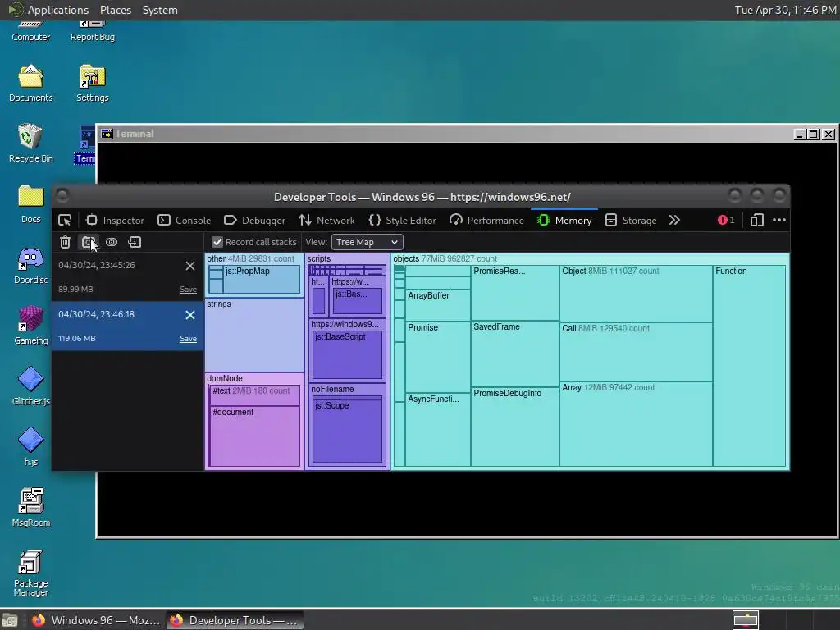Open the Settings desktop icon
Screen dimensions: 840x630
pyautogui.click(x=92, y=84)
